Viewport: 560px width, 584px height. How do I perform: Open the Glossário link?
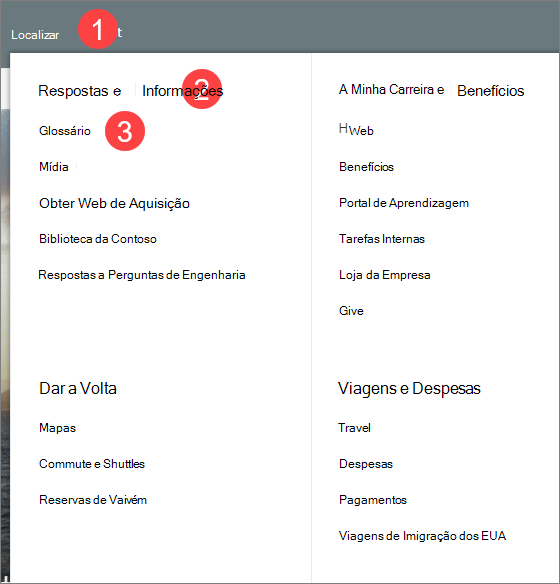tap(65, 131)
